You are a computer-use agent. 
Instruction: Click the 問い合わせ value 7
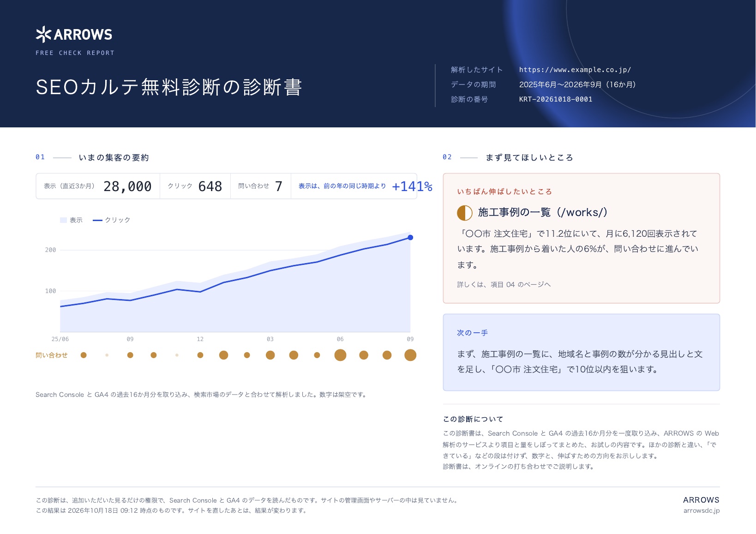(x=278, y=186)
